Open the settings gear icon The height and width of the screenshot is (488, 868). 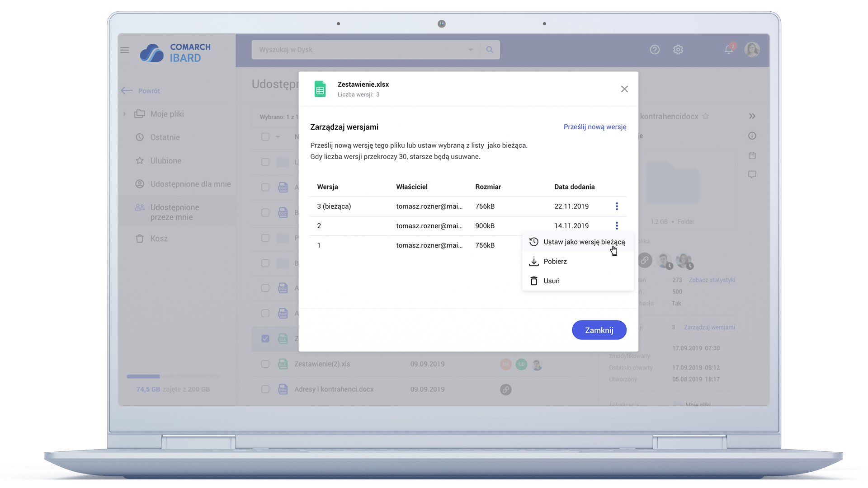tap(678, 50)
